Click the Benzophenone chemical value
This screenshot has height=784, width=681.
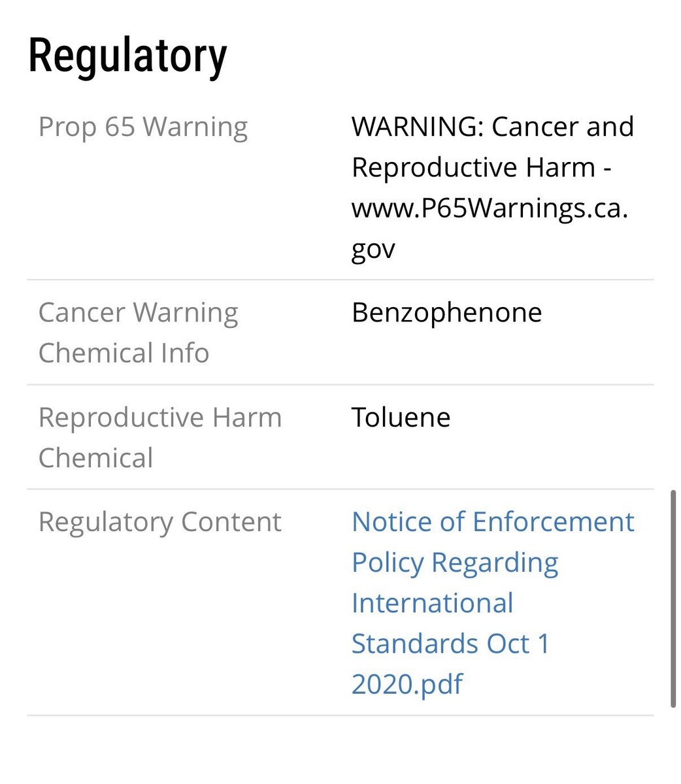(446, 312)
